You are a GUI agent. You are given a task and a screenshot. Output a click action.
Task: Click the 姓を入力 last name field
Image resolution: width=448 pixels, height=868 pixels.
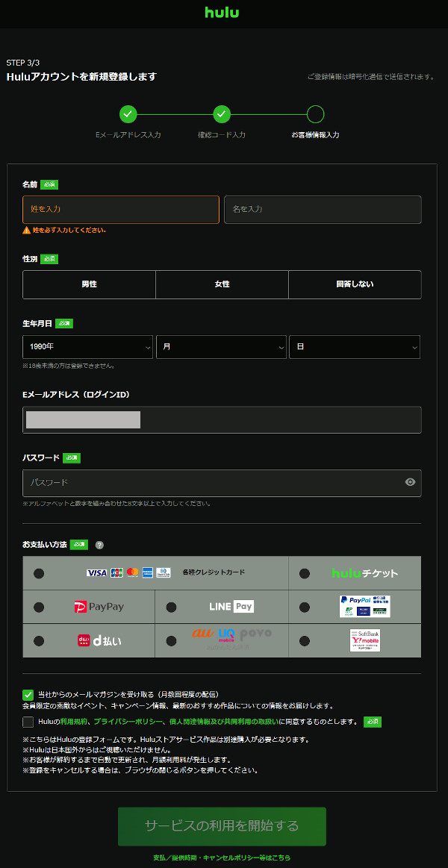click(121, 209)
